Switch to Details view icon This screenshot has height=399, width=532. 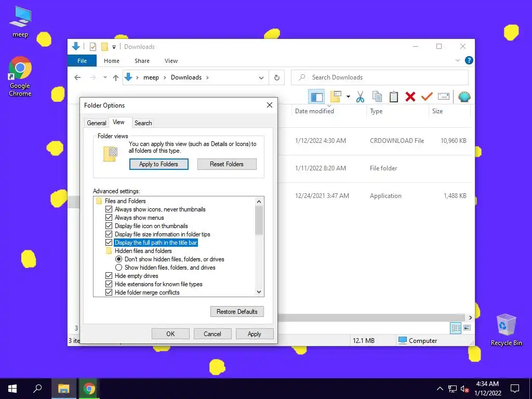[456, 328]
